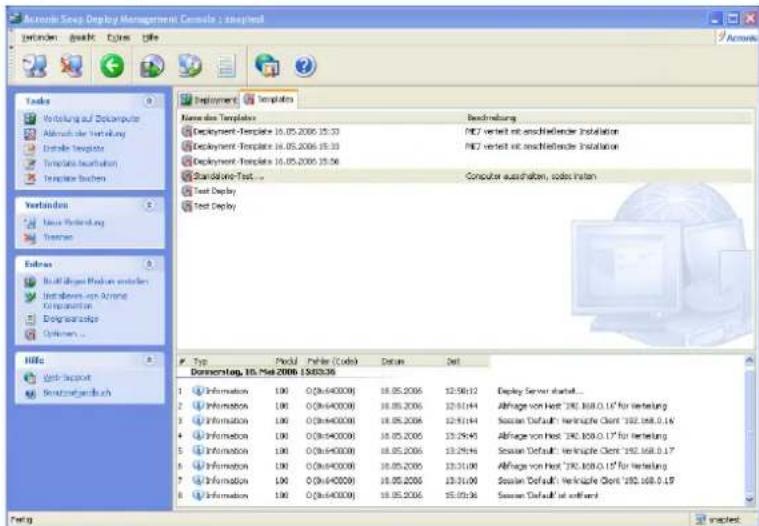Click the Information icon in log entry 1

(197, 391)
